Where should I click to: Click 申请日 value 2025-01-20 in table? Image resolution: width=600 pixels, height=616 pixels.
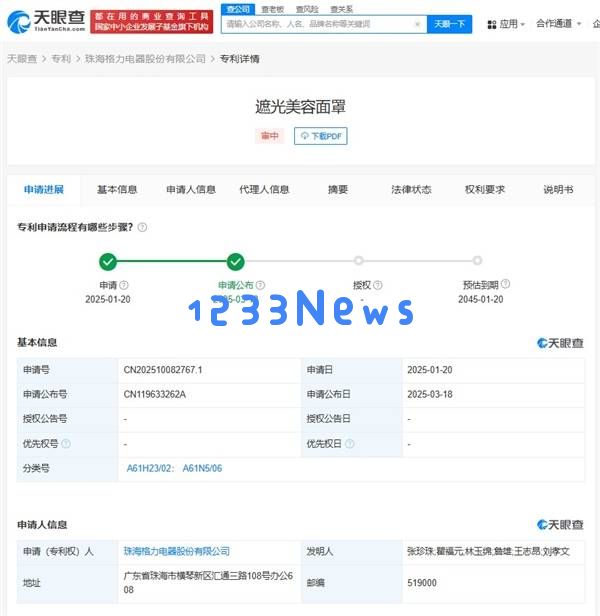tap(429, 370)
